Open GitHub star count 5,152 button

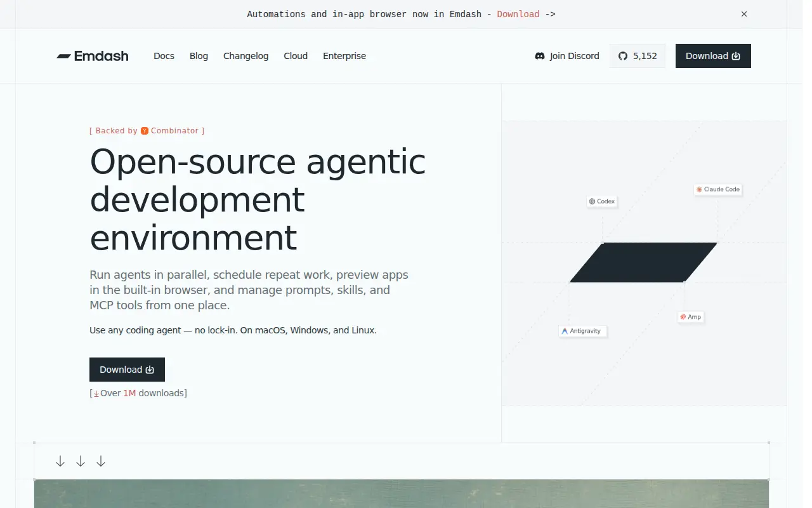tap(638, 56)
